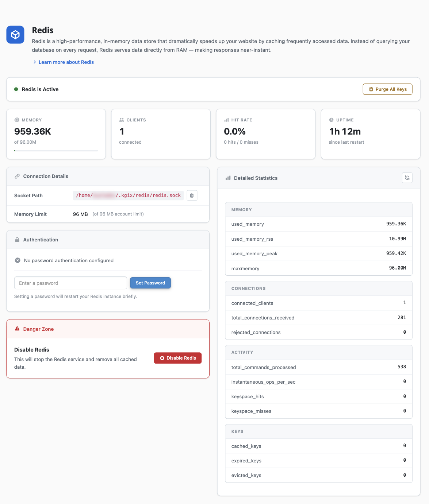Click the Memory Limit 96 MB value
The image size is (429, 504).
(x=80, y=214)
